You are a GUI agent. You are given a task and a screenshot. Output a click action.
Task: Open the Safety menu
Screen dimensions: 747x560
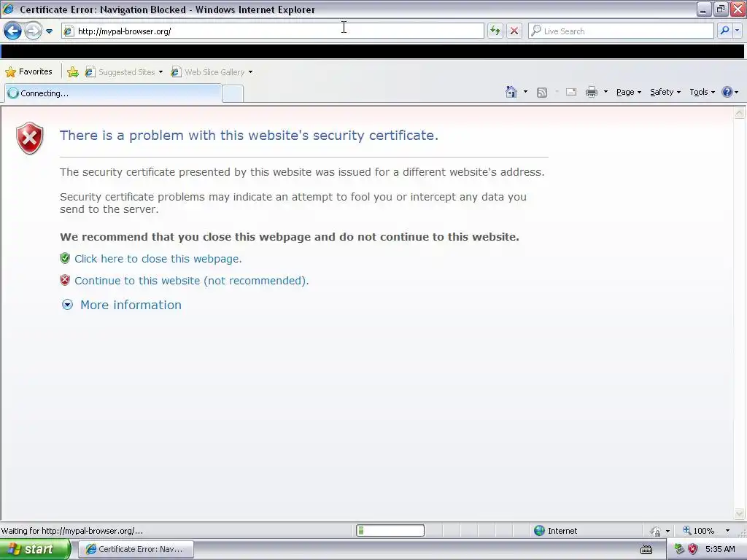665,93
